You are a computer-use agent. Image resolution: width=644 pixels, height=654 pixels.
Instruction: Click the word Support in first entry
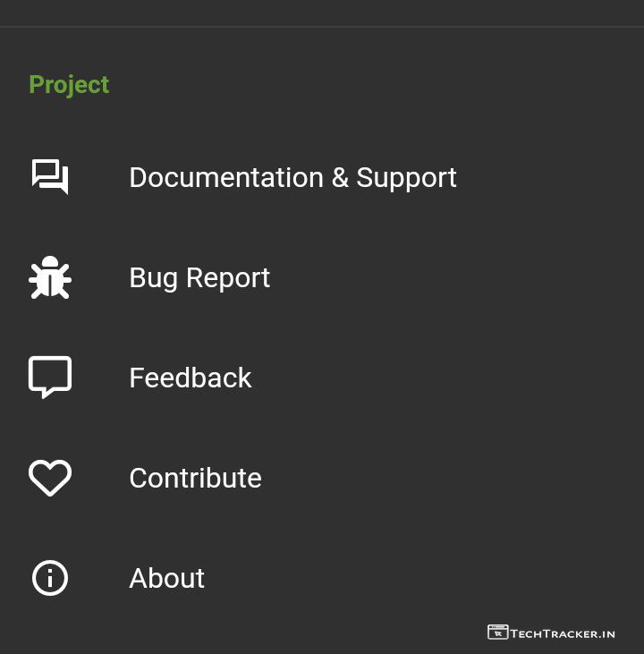coord(406,177)
